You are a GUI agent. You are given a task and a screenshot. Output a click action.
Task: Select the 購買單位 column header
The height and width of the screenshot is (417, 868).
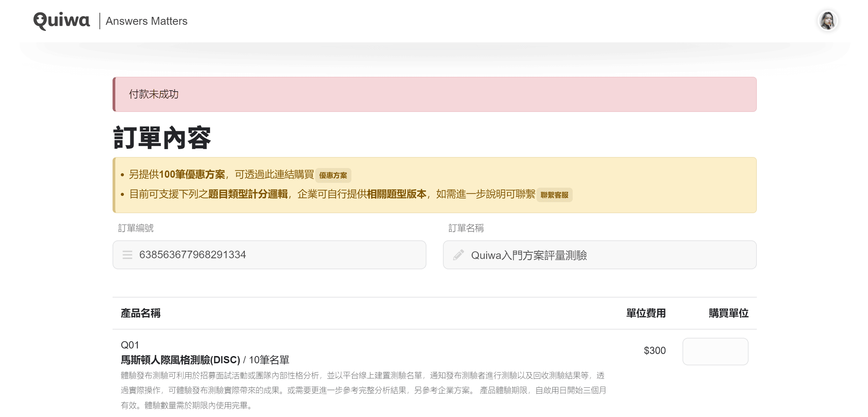click(728, 313)
